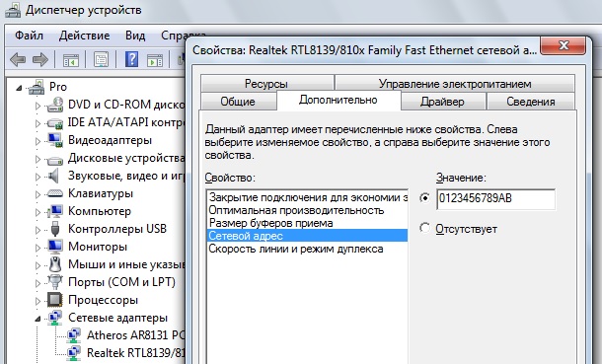Click the Pro computer node icon
This screenshot has width=602, height=364.
click(37, 88)
